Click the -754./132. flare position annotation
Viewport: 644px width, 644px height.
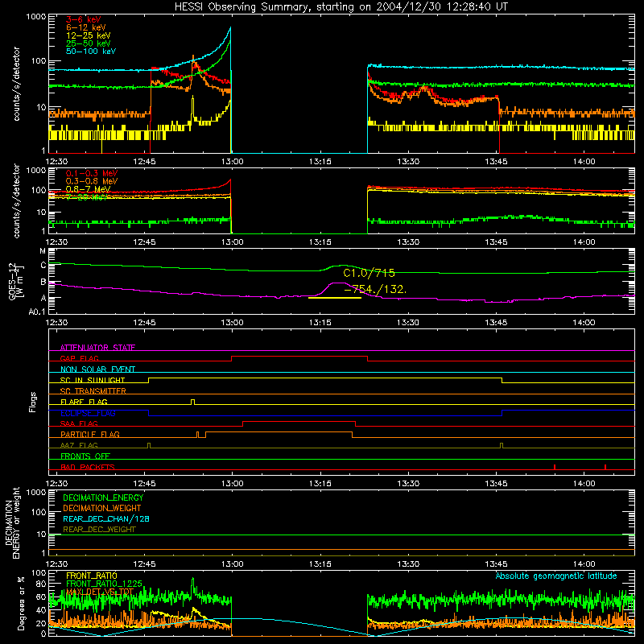(x=375, y=289)
